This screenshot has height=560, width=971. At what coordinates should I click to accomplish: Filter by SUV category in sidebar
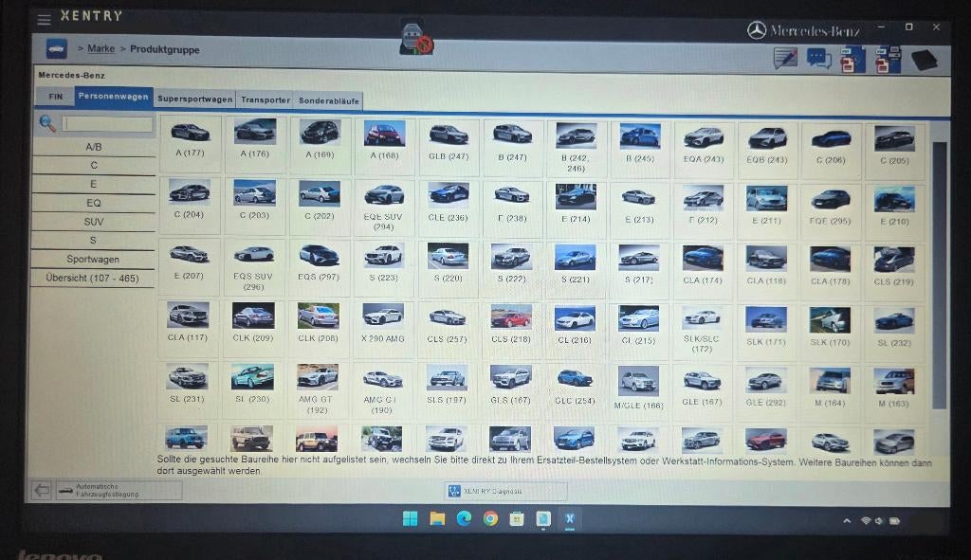pos(94,222)
